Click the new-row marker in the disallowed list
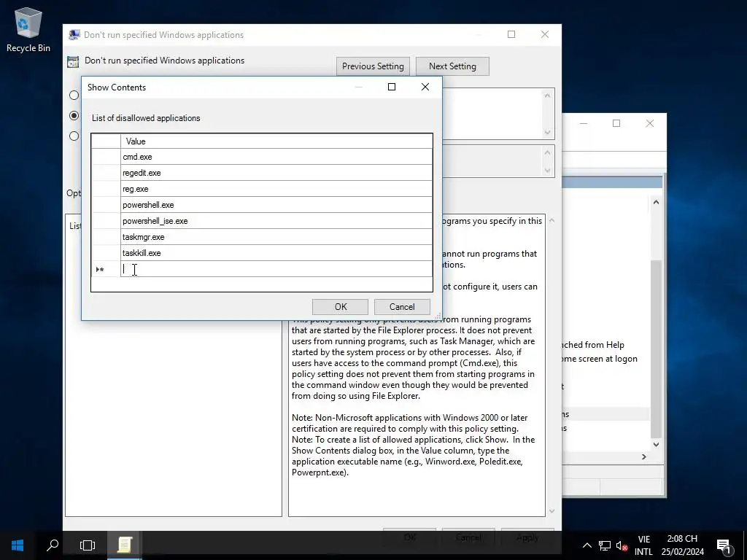 (100, 270)
